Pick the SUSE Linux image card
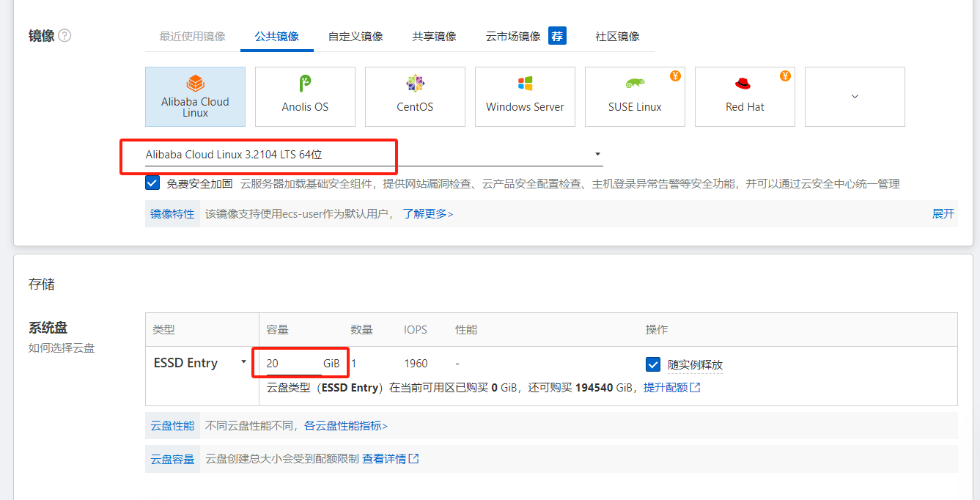Viewport: 980px width, 500px height. pos(635,97)
